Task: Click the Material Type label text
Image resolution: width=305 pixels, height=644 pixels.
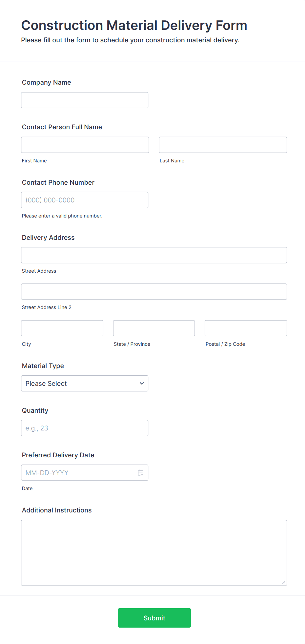Action: [43, 366]
